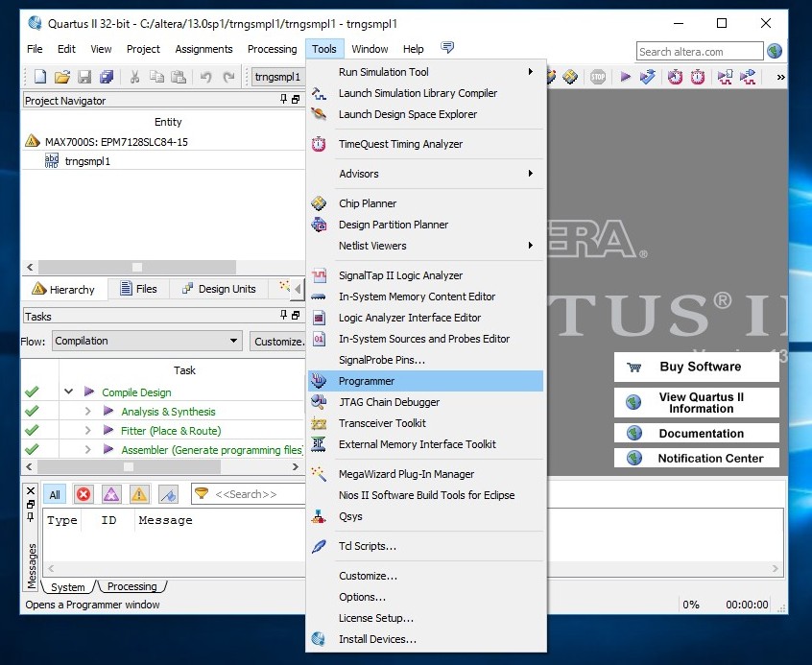Click the pin icon on Tasks panel
812x665 pixels.
click(x=283, y=315)
